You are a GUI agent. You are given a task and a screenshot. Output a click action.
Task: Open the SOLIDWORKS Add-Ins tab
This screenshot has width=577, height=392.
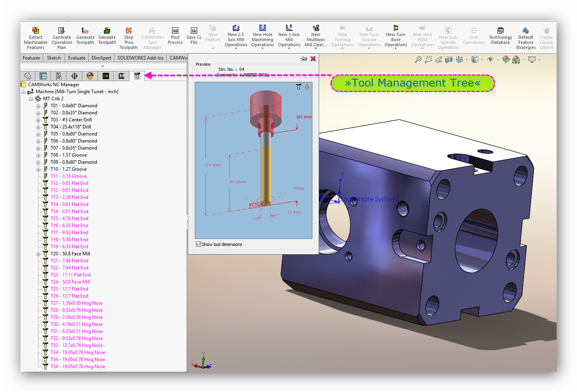pos(140,58)
